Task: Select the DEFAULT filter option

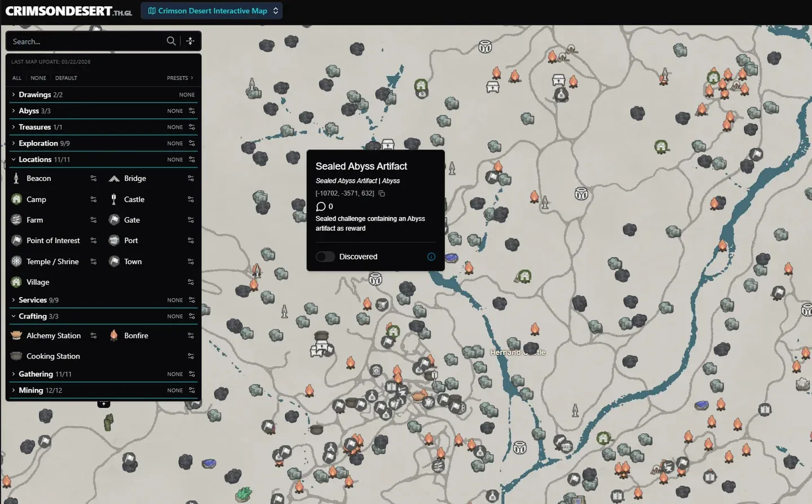Action: tap(66, 78)
